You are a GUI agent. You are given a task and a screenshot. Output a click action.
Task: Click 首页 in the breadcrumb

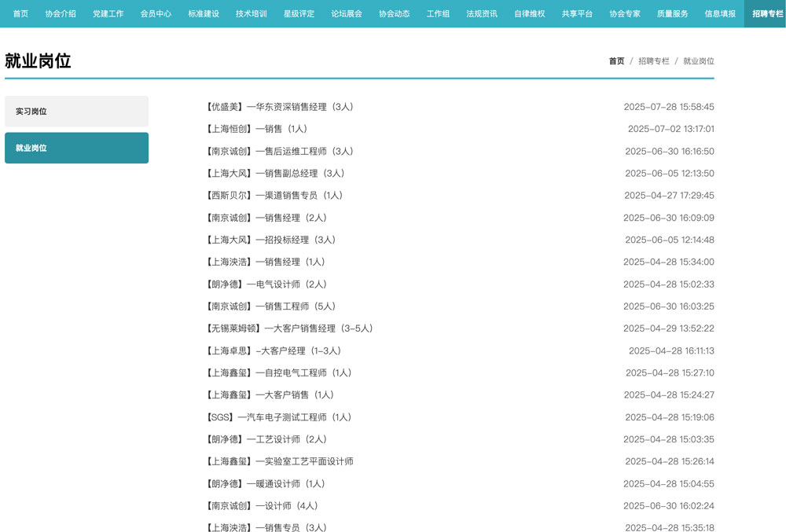616,61
